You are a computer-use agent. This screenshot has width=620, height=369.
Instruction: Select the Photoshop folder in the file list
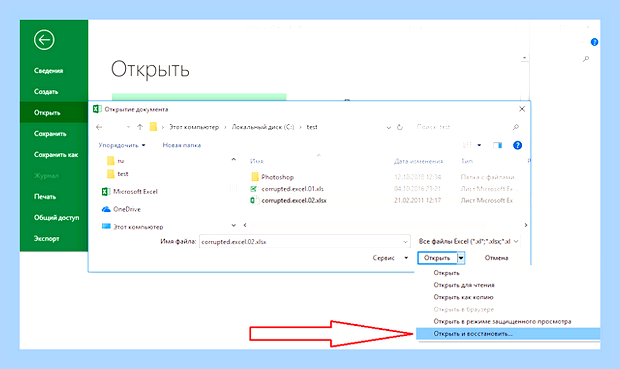[277, 177]
